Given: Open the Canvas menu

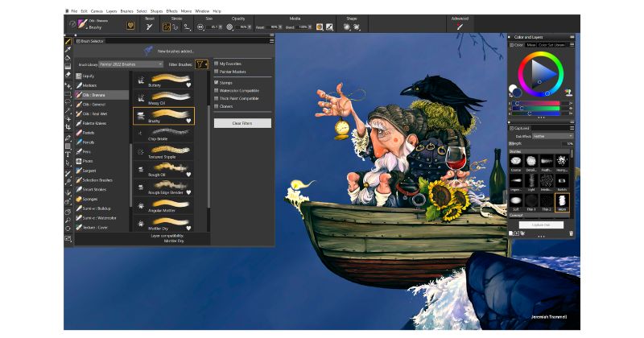Looking at the screenshot, I should pos(97,11).
